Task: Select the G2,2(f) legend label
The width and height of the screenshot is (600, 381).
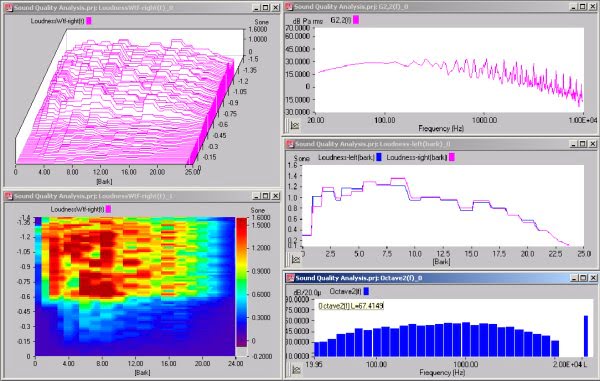Action: 341,20
